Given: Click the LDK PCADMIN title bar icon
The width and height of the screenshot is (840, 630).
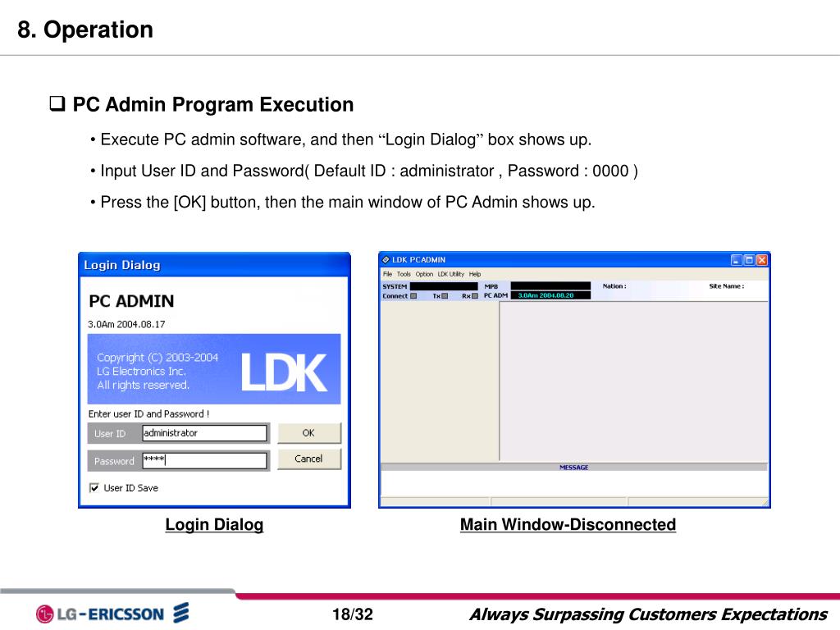Looking at the screenshot, I should (x=386, y=260).
